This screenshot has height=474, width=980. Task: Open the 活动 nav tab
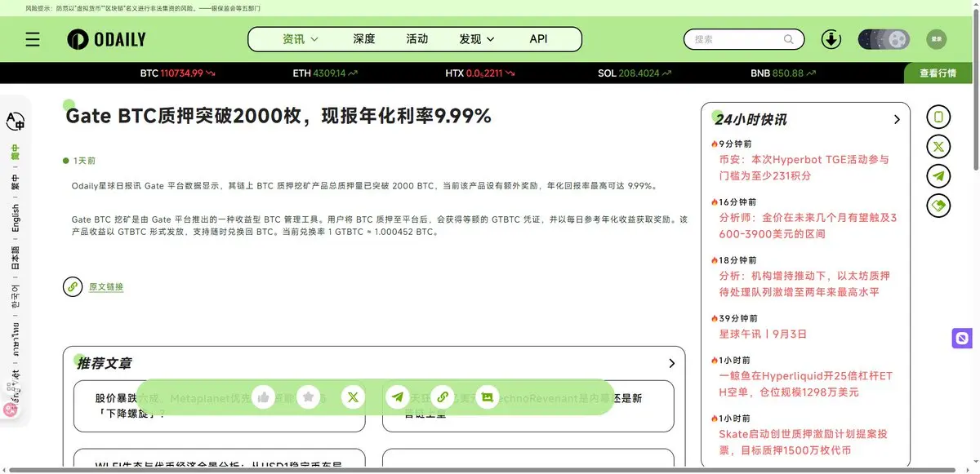[x=417, y=39]
